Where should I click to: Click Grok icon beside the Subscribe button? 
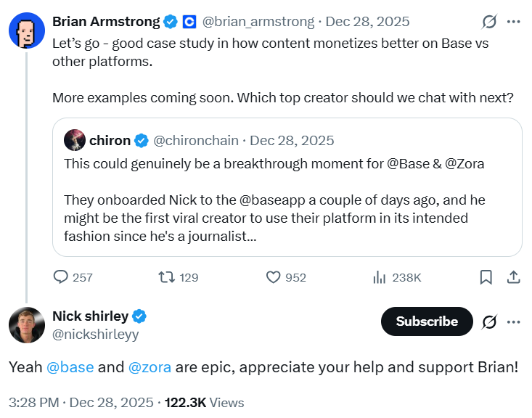(489, 321)
